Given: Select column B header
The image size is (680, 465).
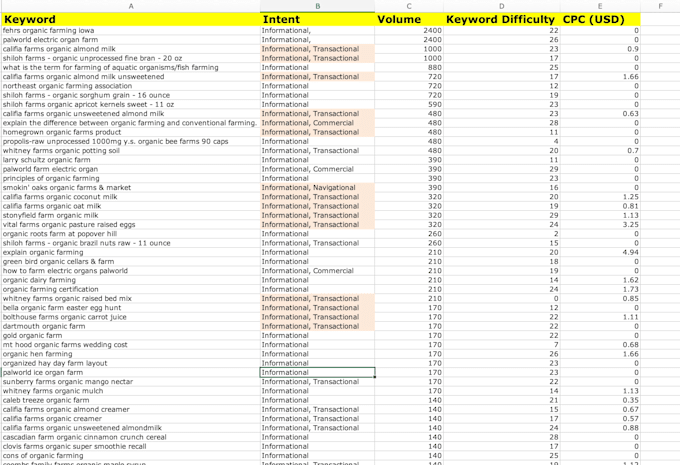Looking at the screenshot, I should [317, 6].
